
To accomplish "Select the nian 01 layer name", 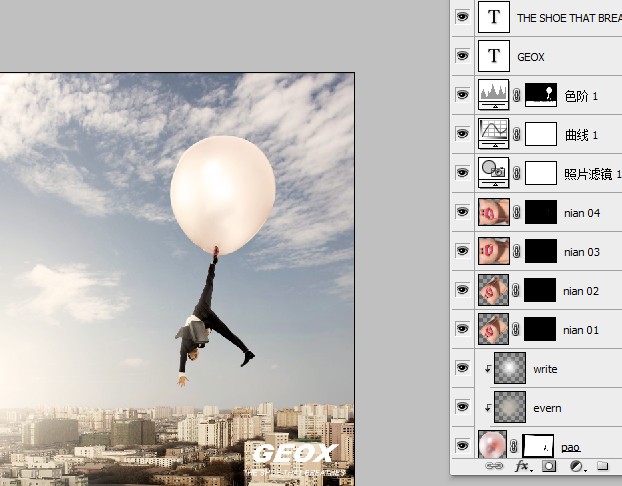I will pos(581,330).
